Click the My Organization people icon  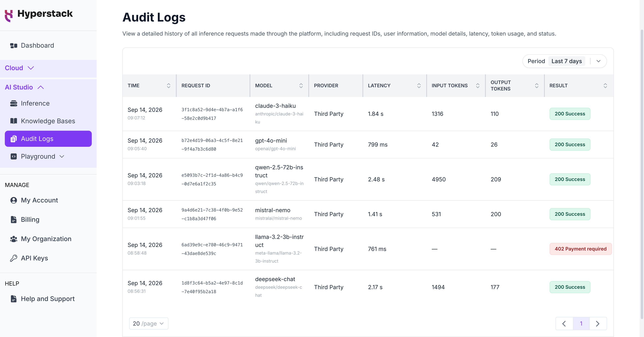[14, 239]
